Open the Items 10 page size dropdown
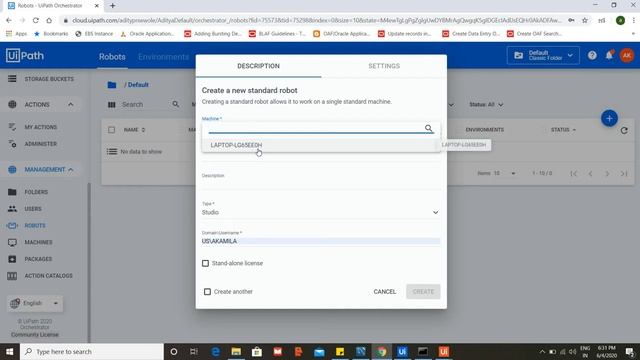The image size is (640, 360). click(x=496, y=173)
